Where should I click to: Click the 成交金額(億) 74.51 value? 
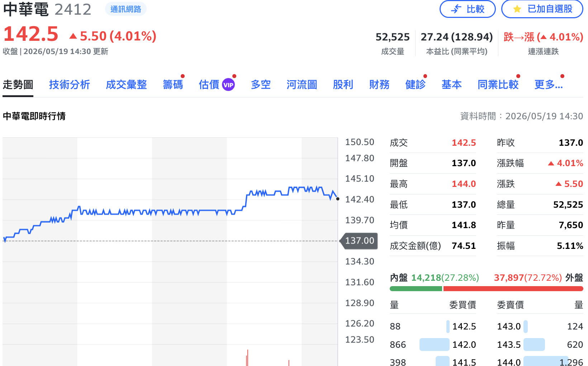click(x=464, y=246)
